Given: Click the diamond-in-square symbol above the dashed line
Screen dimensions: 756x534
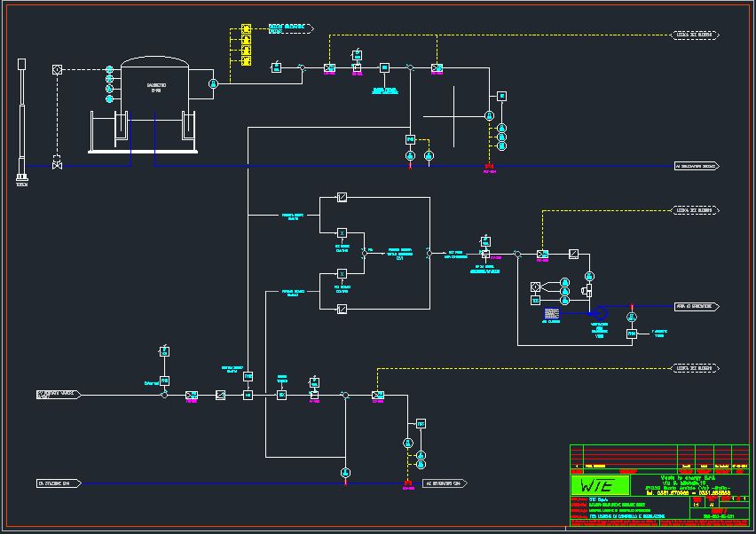Looking at the screenshot, I should click(57, 68).
